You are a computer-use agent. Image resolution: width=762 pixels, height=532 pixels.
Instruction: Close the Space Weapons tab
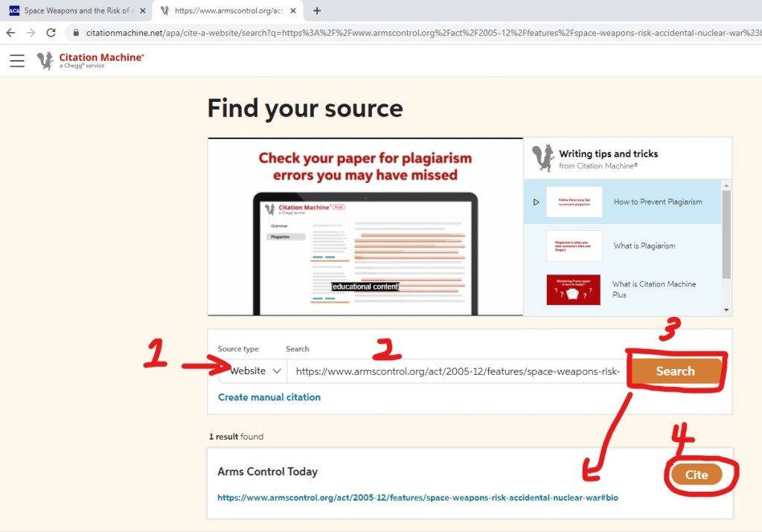coord(142,10)
